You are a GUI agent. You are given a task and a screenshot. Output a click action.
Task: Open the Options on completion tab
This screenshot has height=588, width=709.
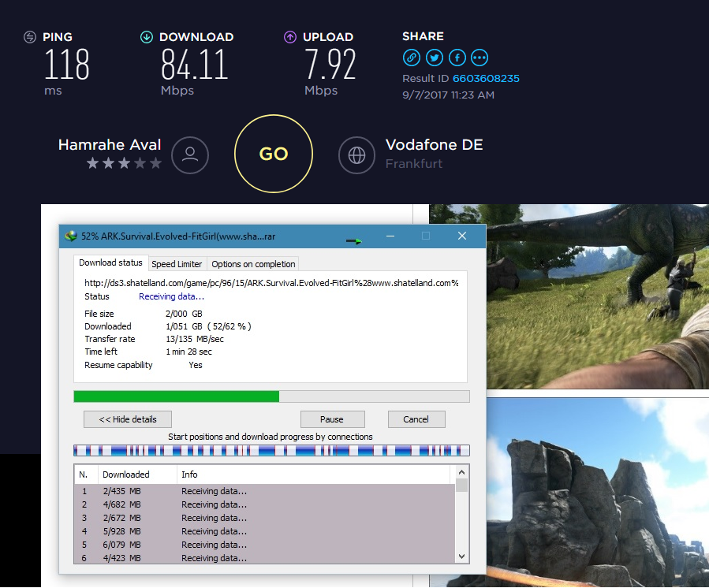253,264
